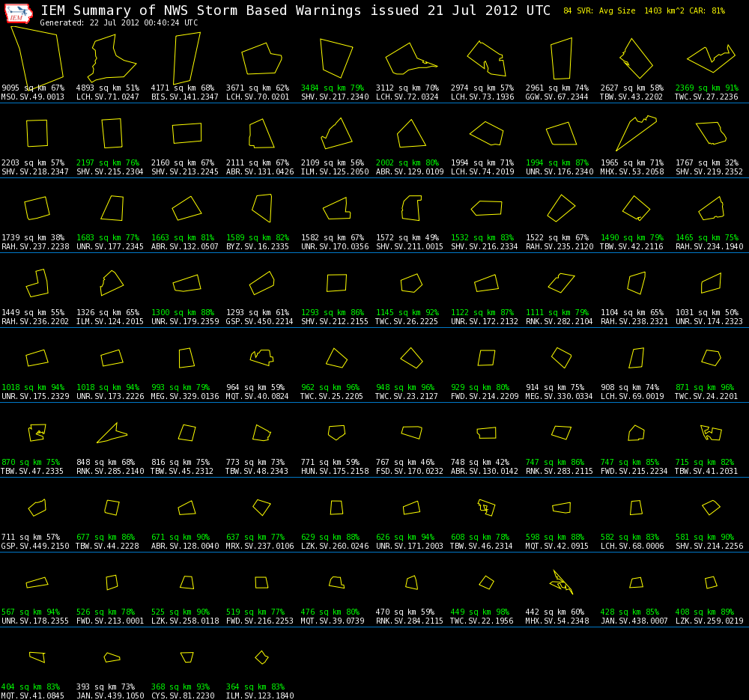Viewport: 749px width, 700px height.
Task: Click the TBW.SV.47.2335 warning polygon
Action: (37, 432)
